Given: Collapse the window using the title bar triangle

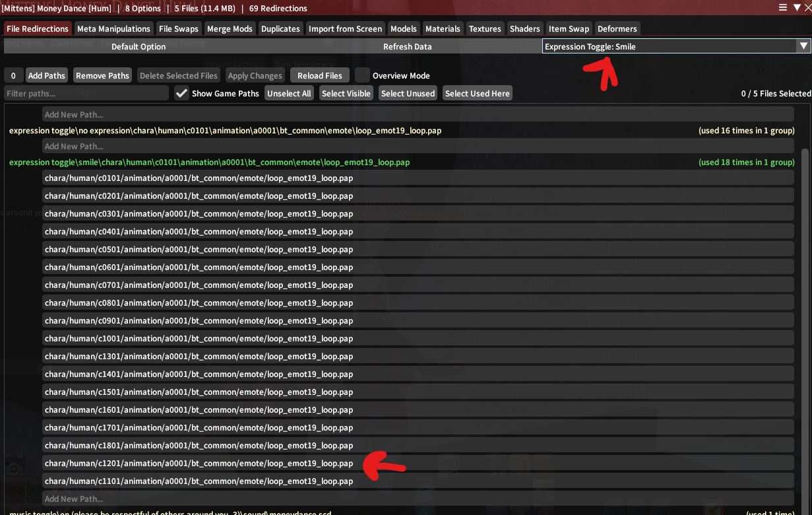Looking at the screenshot, I should coord(796,7).
